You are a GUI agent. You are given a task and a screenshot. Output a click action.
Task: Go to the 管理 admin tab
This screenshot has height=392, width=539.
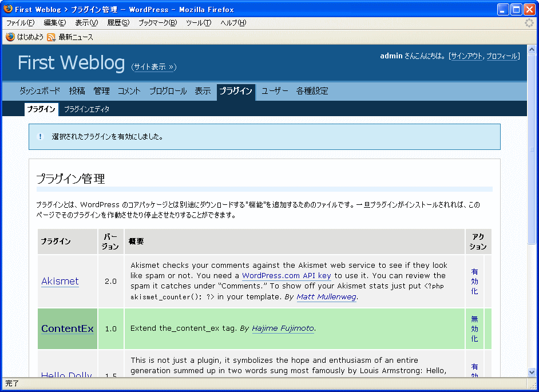point(101,91)
